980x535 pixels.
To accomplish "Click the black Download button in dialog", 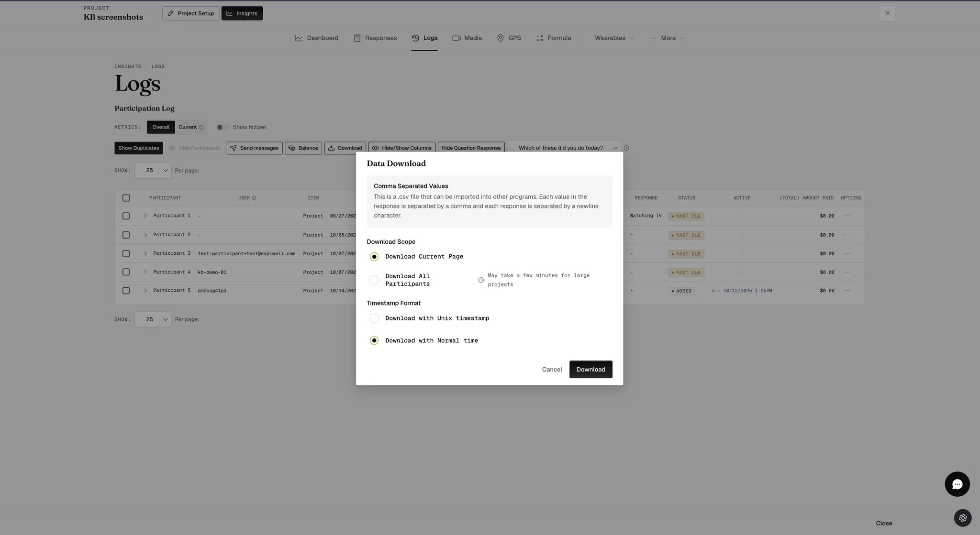I will pyautogui.click(x=590, y=370).
